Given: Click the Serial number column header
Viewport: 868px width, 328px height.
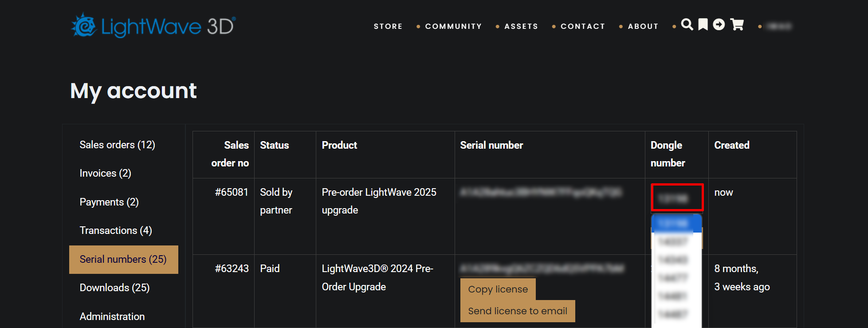Looking at the screenshot, I should click(491, 145).
